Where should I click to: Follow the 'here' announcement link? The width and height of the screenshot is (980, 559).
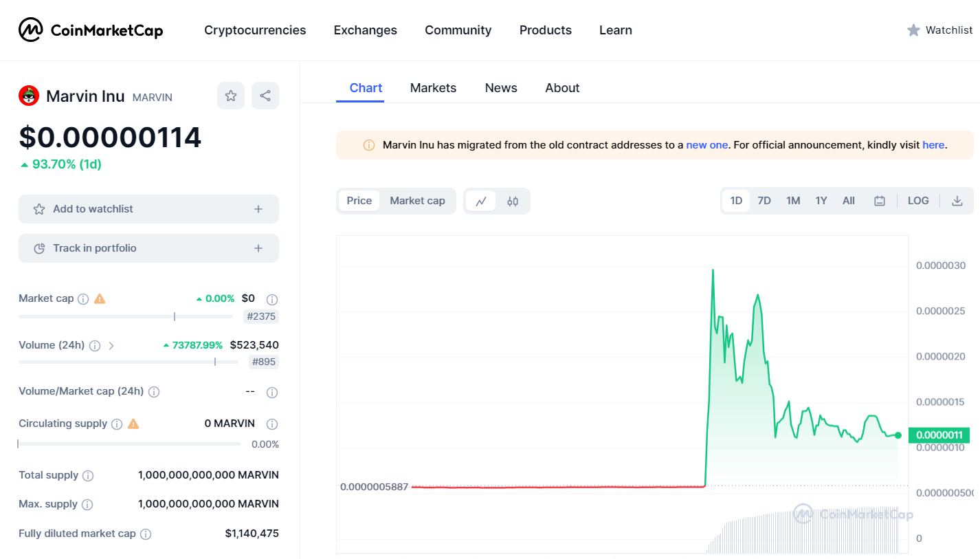[x=933, y=145]
